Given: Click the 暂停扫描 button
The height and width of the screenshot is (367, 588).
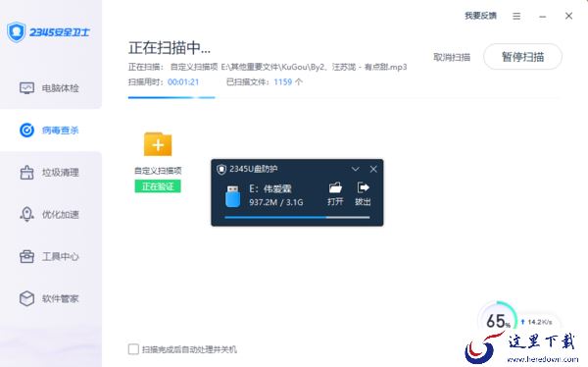Looking at the screenshot, I should [522, 57].
